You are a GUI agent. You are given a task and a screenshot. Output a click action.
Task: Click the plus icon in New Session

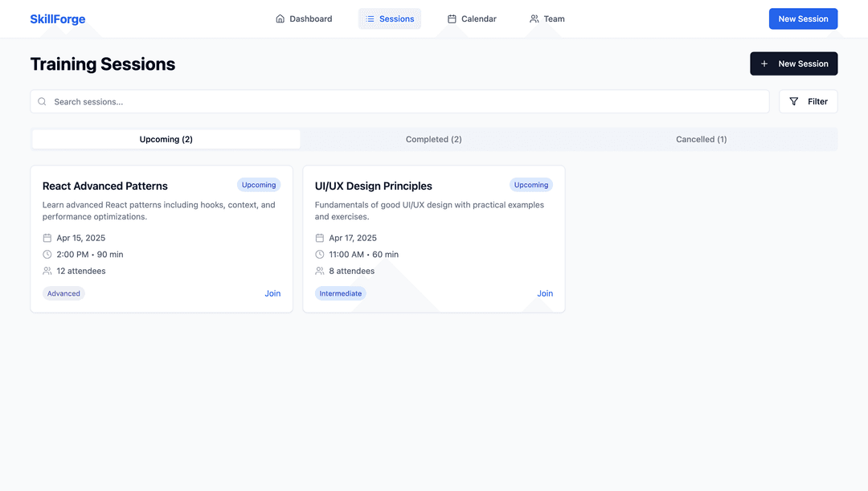(764, 63)
